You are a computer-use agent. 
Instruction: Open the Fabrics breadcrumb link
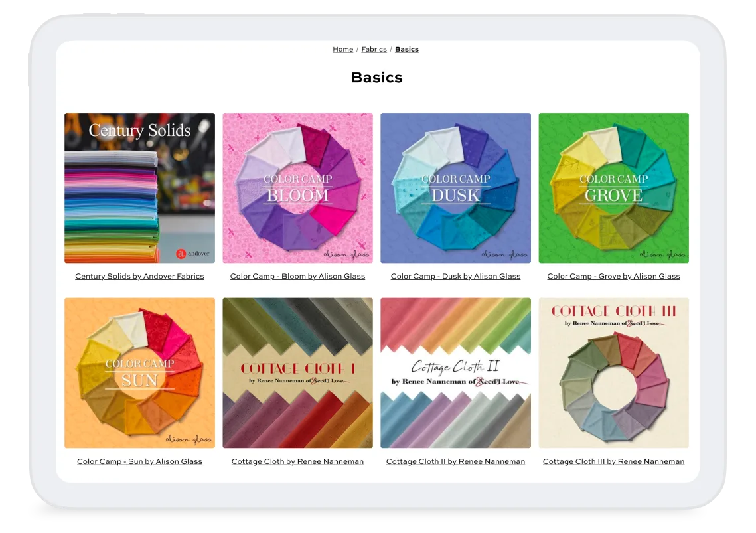374,49
